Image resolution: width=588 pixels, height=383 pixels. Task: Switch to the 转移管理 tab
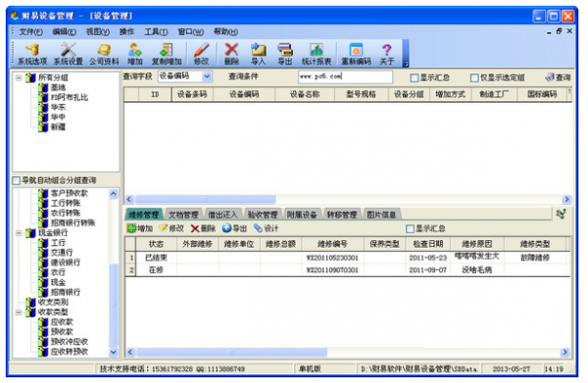tap(342, 215)
